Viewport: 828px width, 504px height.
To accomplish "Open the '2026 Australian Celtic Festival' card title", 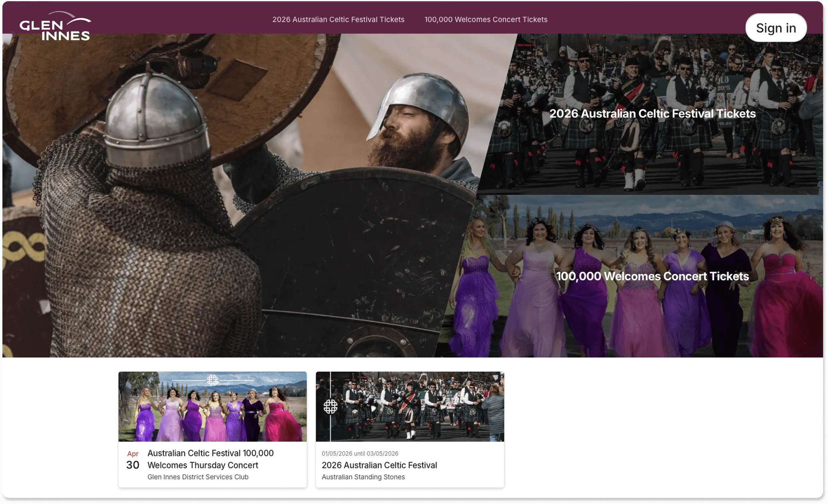I will (379, 465).
